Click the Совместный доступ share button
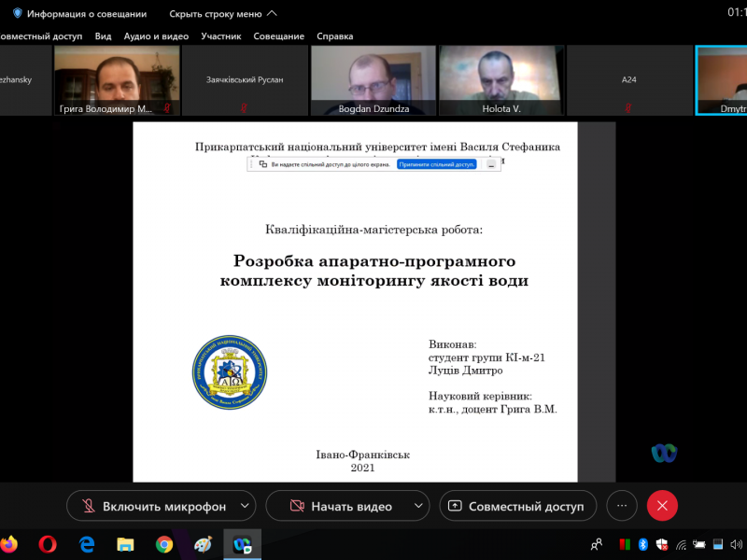 [x=517, y=506]
